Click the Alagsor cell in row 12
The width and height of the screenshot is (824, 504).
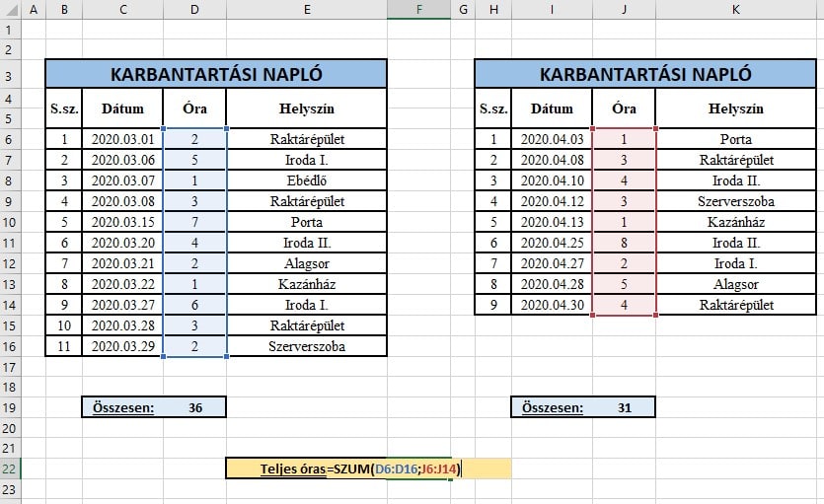tap(307, 263)
